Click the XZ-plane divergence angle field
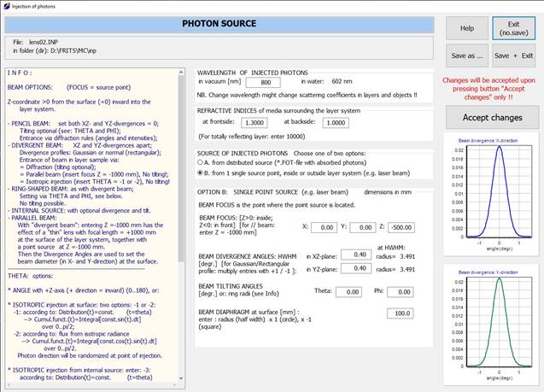544x392 pixels. (x=356, y=255)
